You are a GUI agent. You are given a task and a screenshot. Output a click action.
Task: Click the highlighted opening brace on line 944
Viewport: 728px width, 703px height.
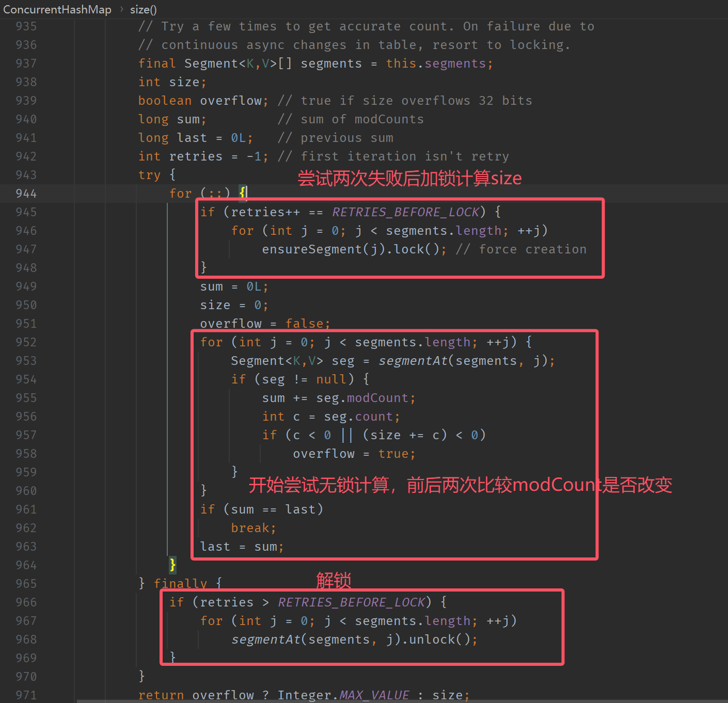242,193
